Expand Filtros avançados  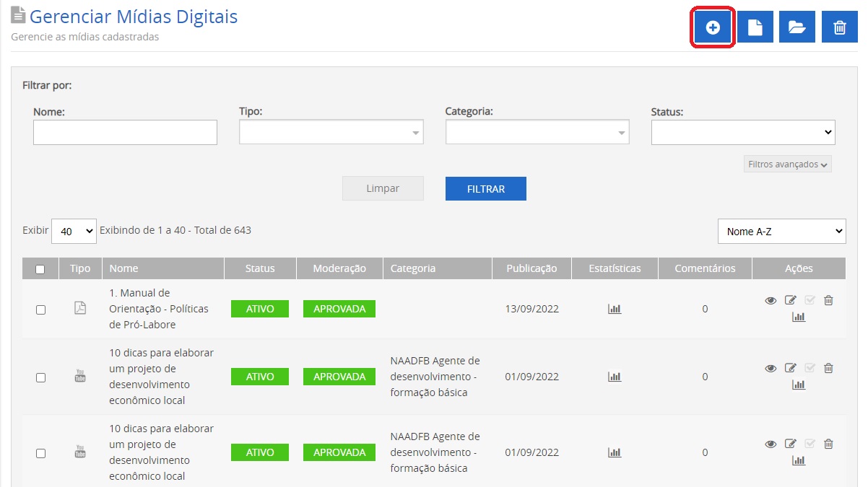(x=788, y=164)
